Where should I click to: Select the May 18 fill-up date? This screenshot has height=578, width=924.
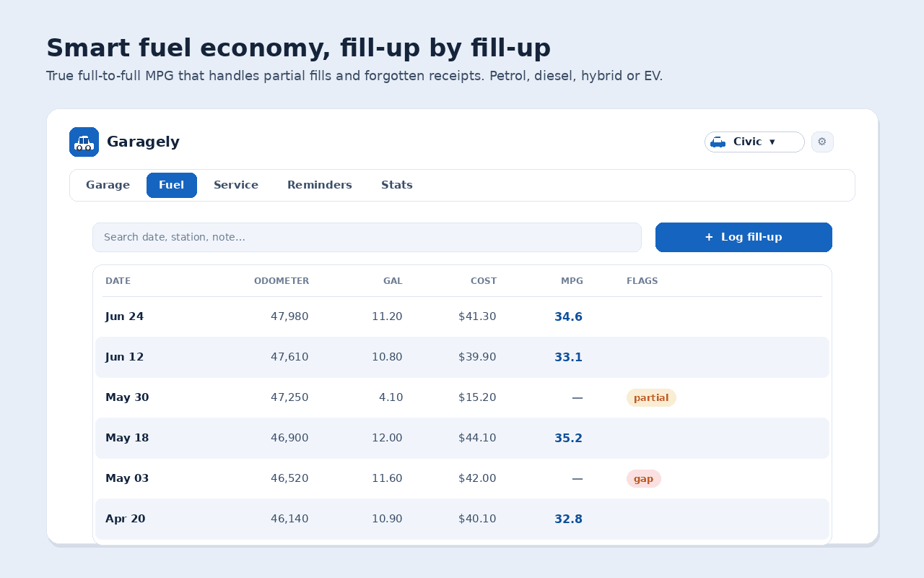pos(127,438)
